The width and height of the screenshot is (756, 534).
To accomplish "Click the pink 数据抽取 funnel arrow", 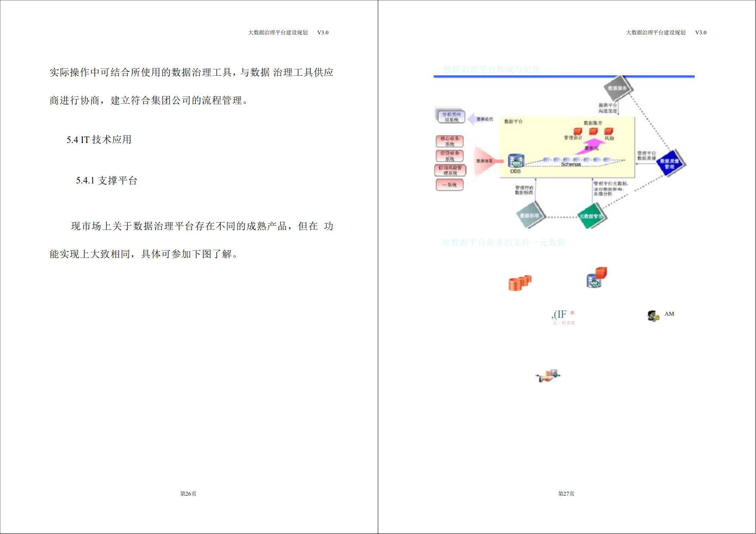I will pos(489,161).
